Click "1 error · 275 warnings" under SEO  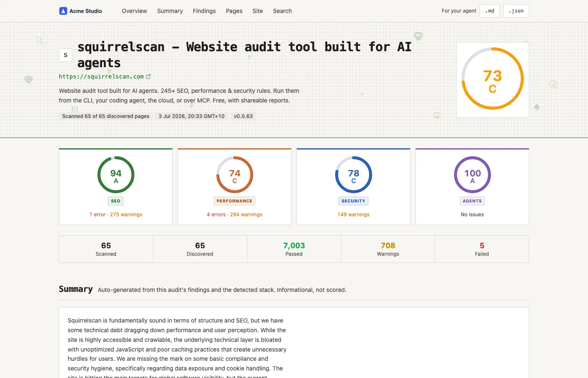click(116, 215)
